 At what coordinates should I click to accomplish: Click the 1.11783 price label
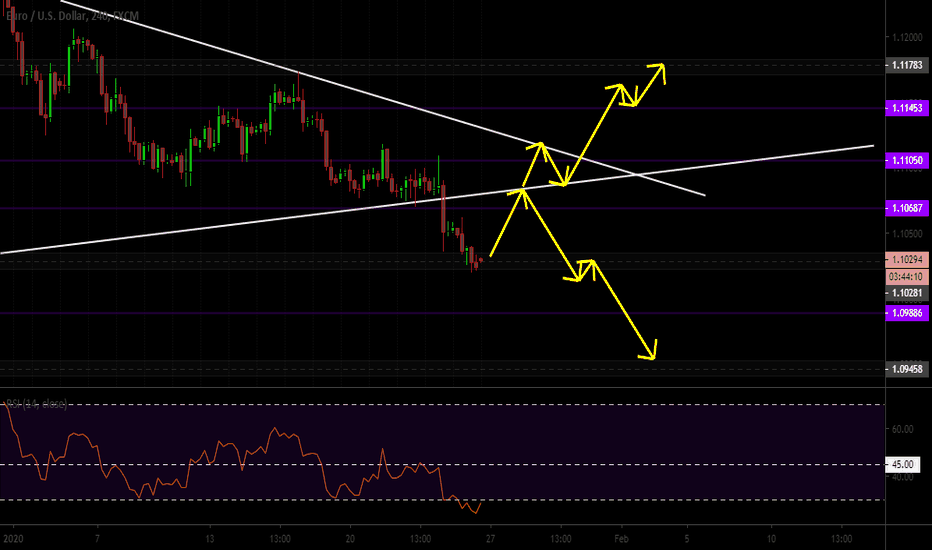click(x=907, y=65)
